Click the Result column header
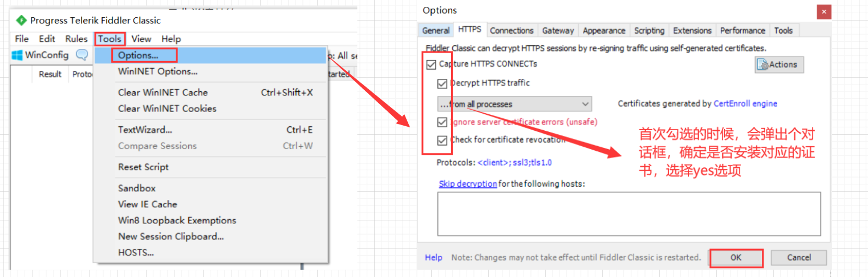 click(x=50, y=74)
